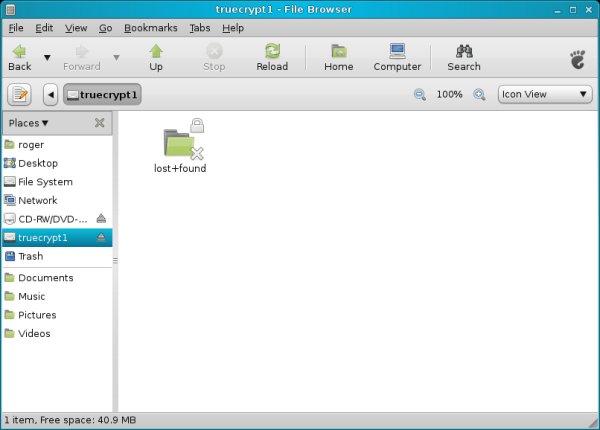600x430 pixels.
Task: Reload the current folder
Action: 272,58
